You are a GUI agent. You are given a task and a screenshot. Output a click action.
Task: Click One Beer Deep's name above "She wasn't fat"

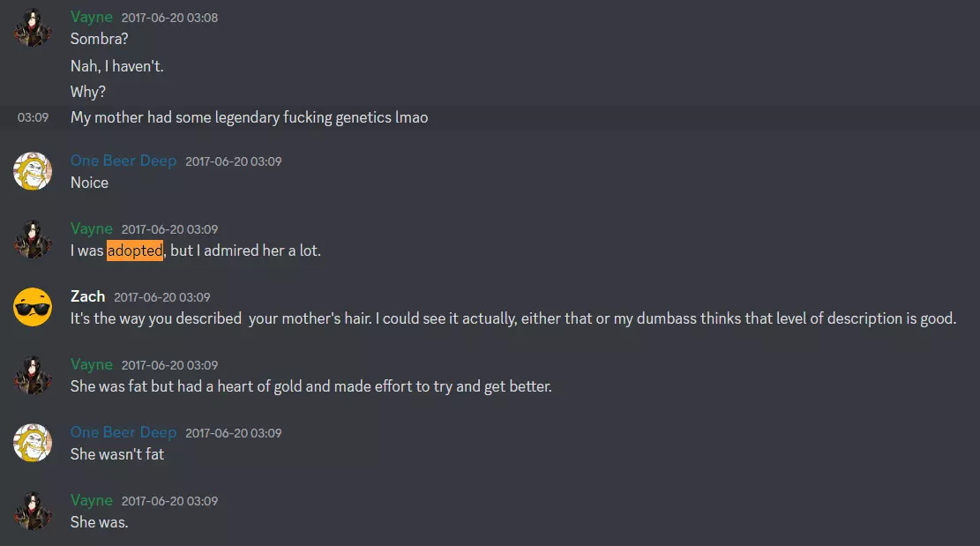[x=123, y=432]
